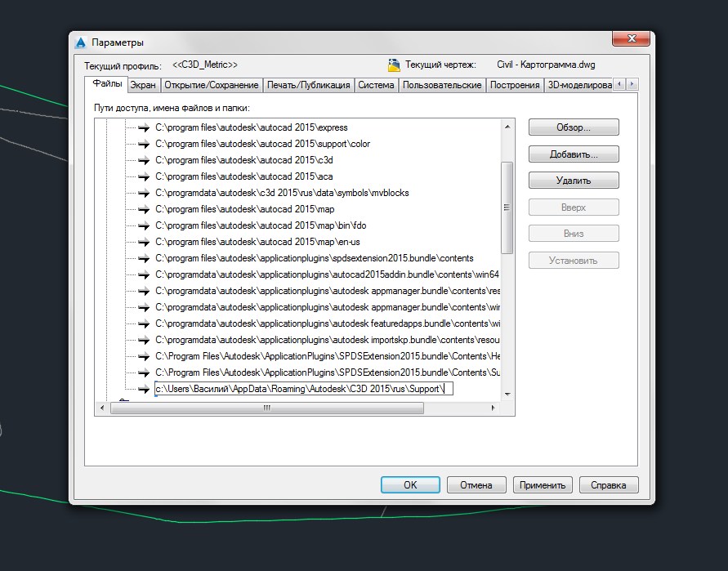The image size is (728, 571).
Task: Click arrow icon beside autocad 2015\express path
Action: [144, 127]
